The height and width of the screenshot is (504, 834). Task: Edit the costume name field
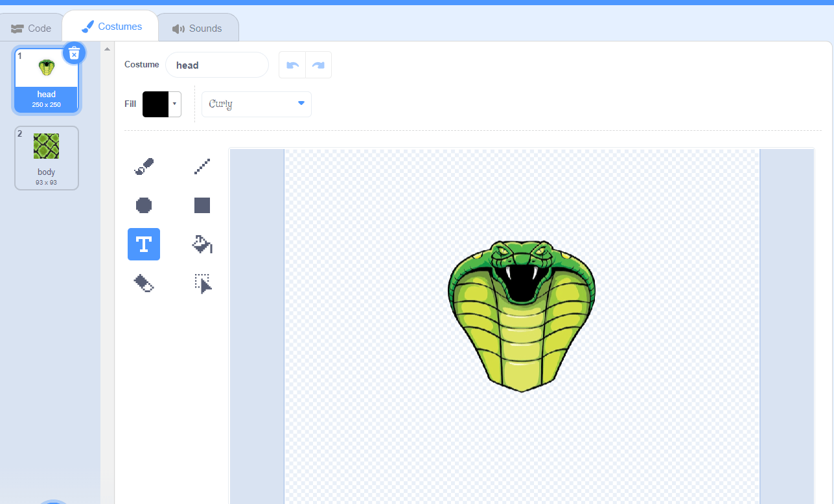[217, 65]
